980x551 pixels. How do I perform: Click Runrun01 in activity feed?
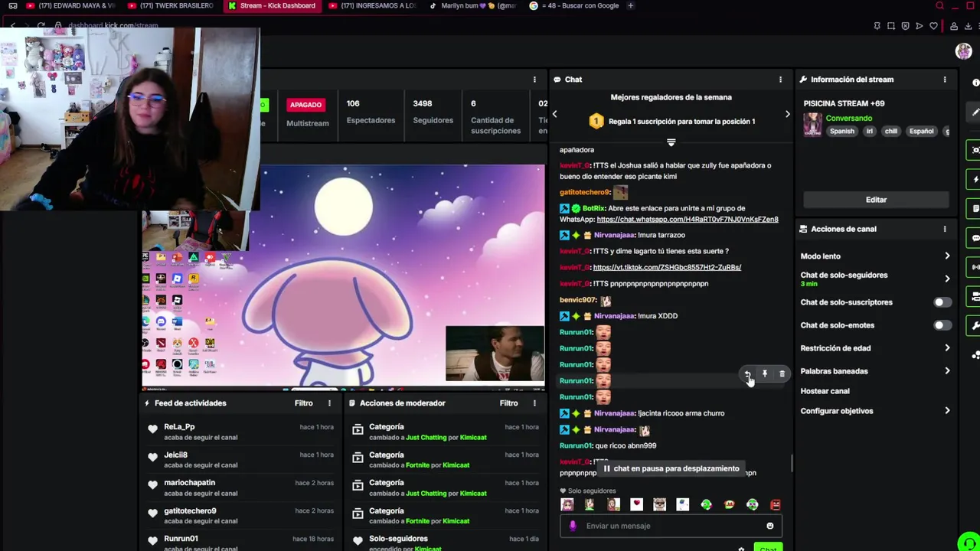point(181,539)
